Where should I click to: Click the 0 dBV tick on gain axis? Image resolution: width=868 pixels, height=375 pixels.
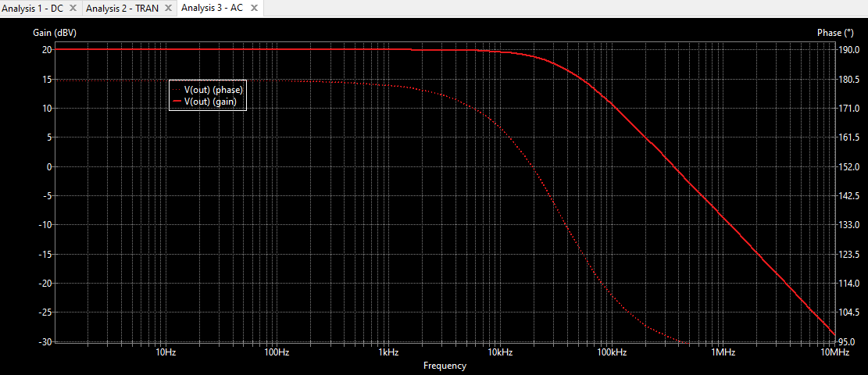coord(48,166)
